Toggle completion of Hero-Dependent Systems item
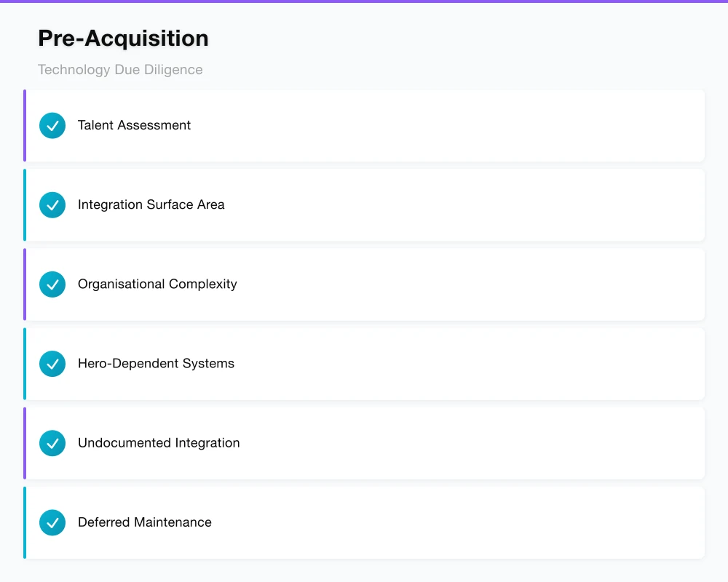 pos(52,364)
